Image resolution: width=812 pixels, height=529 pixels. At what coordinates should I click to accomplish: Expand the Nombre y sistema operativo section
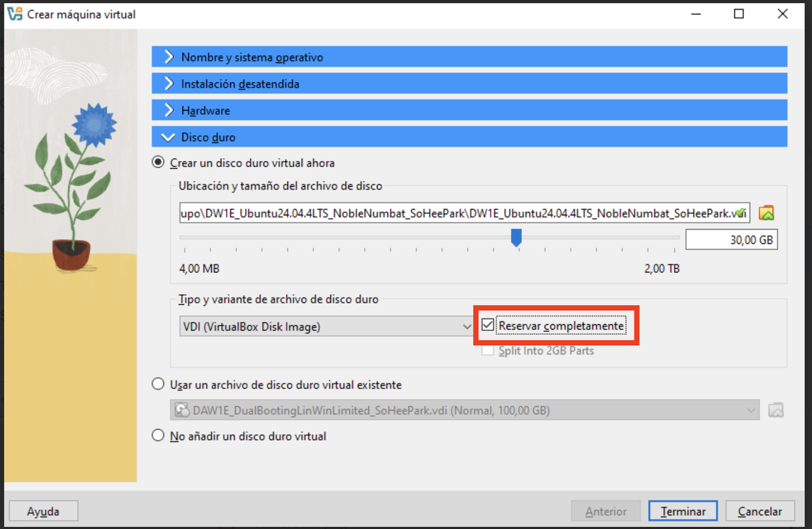tap(469, 57)
